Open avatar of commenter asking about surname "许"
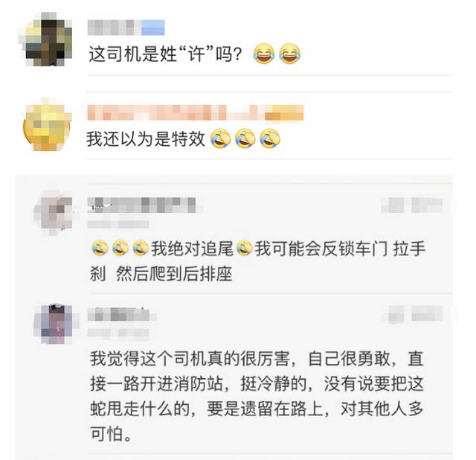The height and width of the screenshot is (460, 476). pos(45,39)
